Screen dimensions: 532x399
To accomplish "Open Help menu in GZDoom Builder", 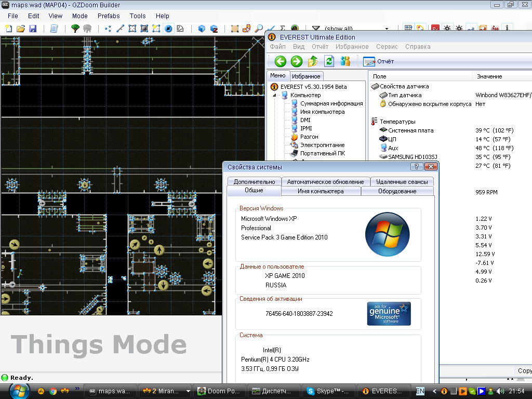I will point(162,16).
